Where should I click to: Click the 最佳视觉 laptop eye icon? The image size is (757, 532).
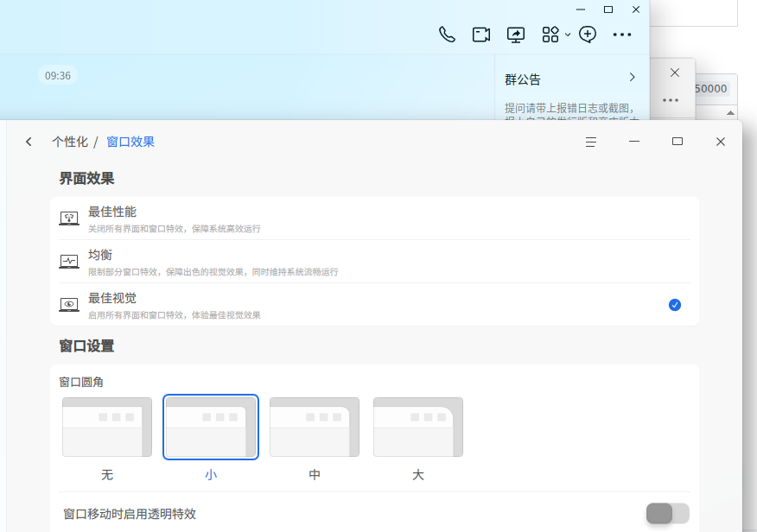coord(69,305)
